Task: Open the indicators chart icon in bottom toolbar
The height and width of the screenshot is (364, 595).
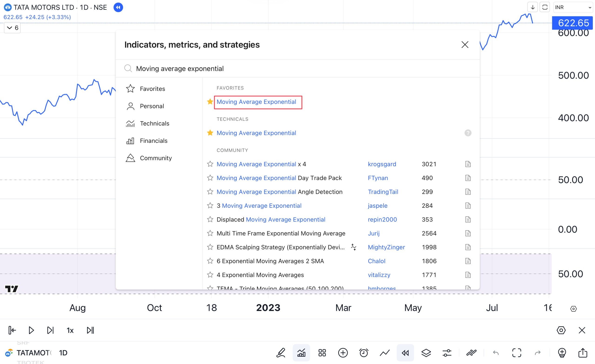Action: (x=301, y=353)
